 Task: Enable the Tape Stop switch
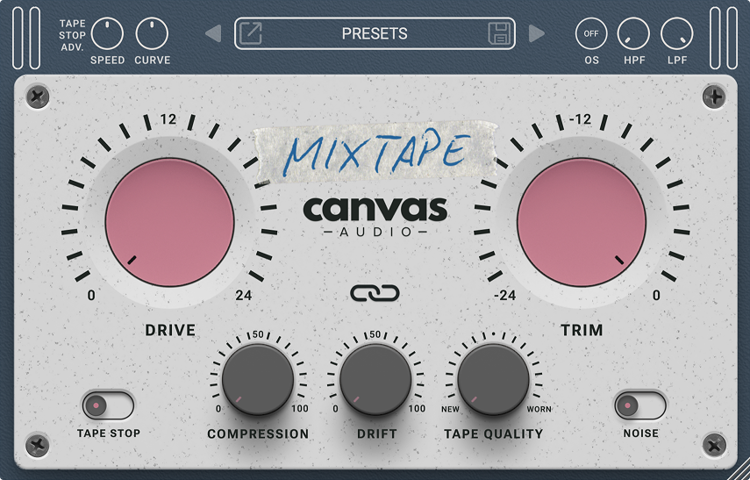click(108, 405)
